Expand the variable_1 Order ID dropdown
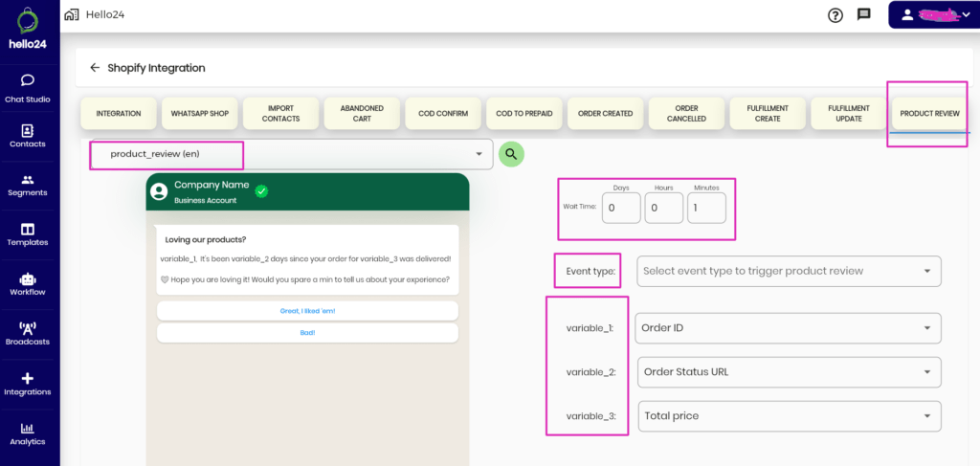 tap(789, 328)
